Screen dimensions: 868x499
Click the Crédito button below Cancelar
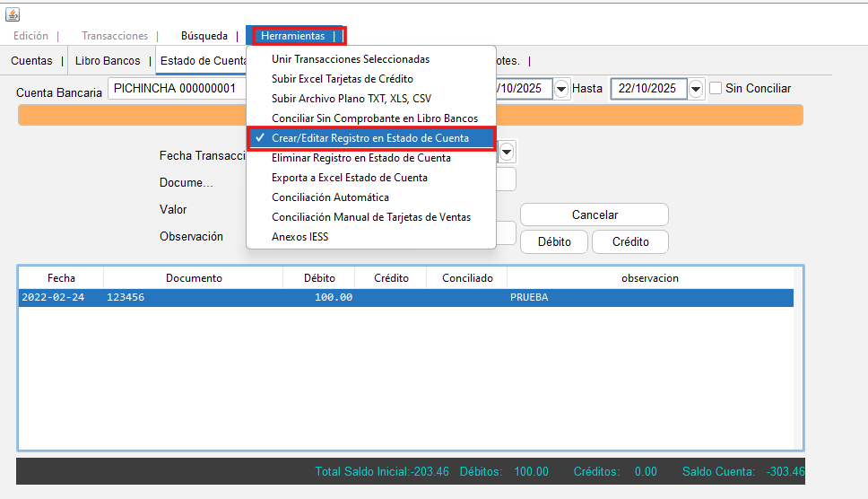(630, 242)
